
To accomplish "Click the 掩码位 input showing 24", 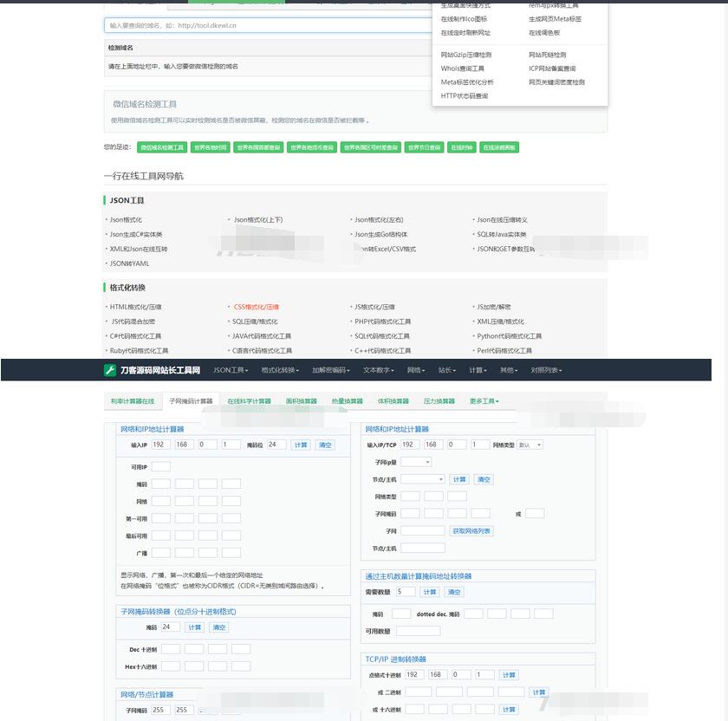I will (x=276, y=445).
